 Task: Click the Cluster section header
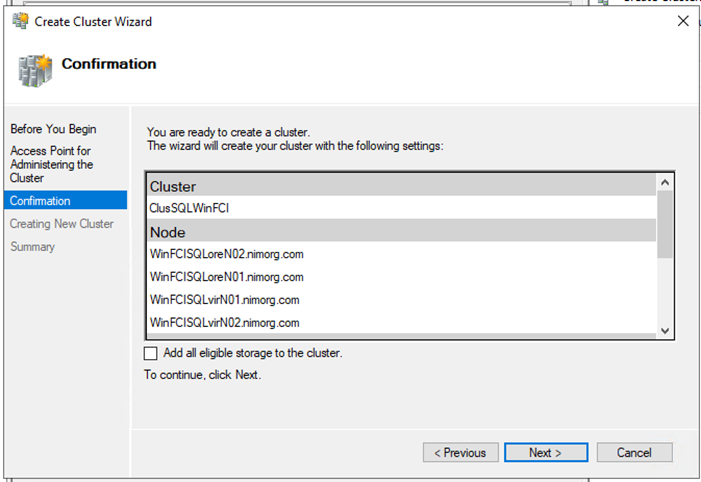point(401,186)
